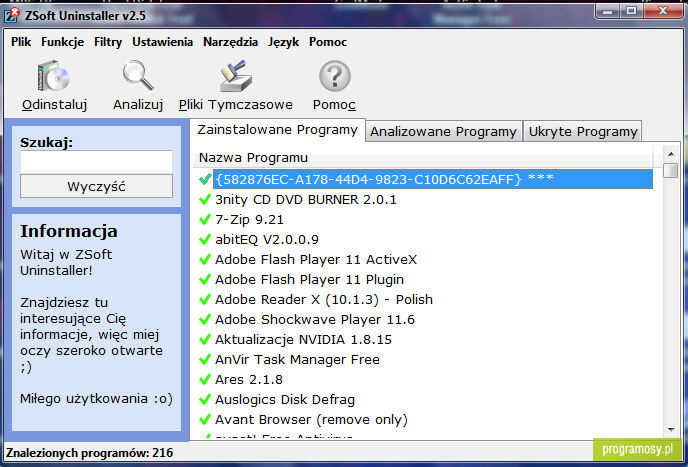Click status bar text Znalezionych programów: 216

[90, 453]
